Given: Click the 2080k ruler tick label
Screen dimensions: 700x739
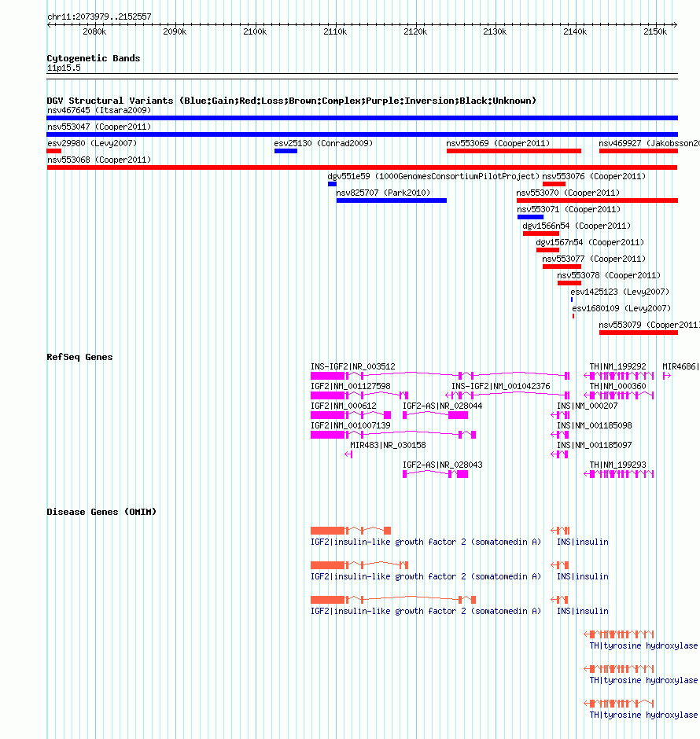Looking at the screenshot, I should [x=94, y=31].
